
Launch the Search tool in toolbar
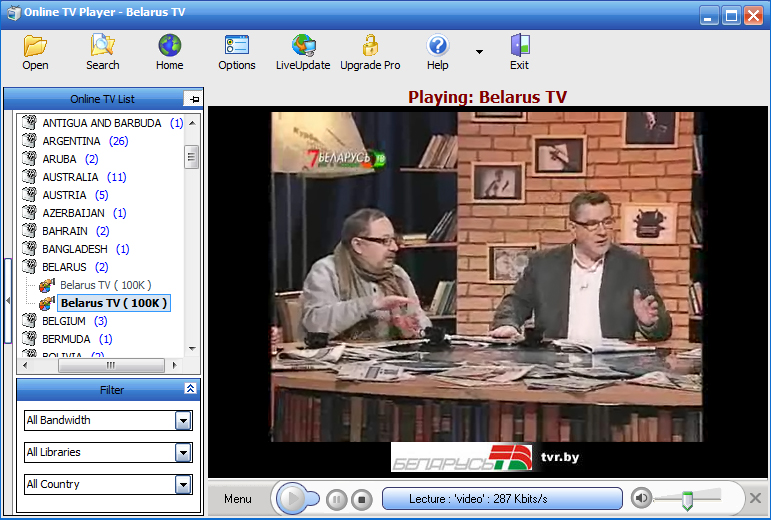tap(102, 52)
